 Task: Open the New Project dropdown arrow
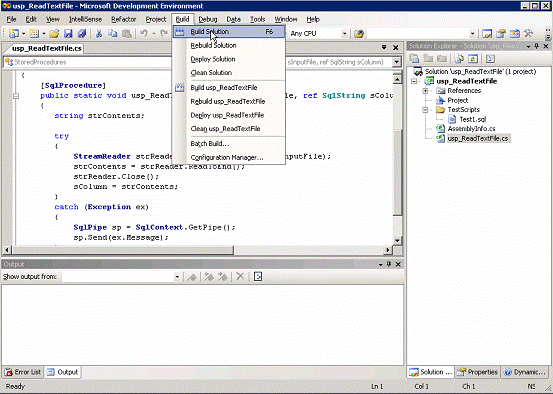23,34
